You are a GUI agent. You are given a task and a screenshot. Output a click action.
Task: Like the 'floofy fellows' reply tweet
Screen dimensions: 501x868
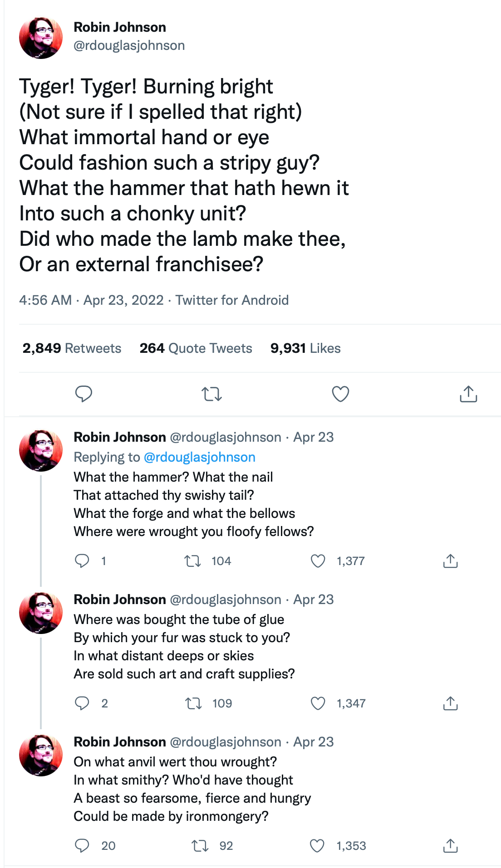click(x=318, y=561)
